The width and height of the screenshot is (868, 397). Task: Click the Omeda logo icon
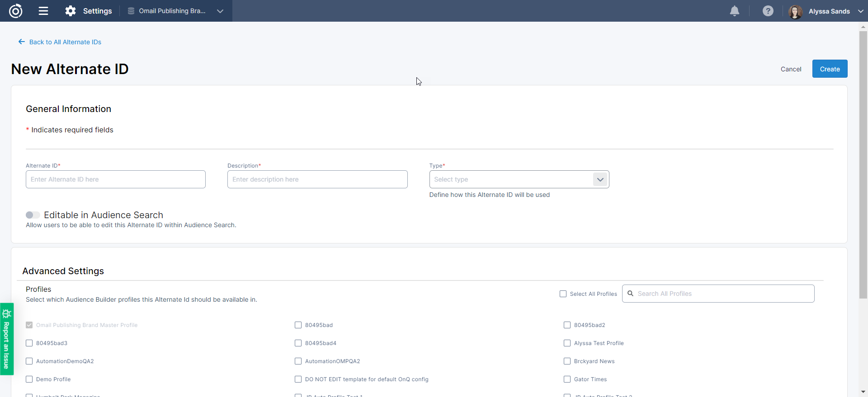[x=16, y=11]
